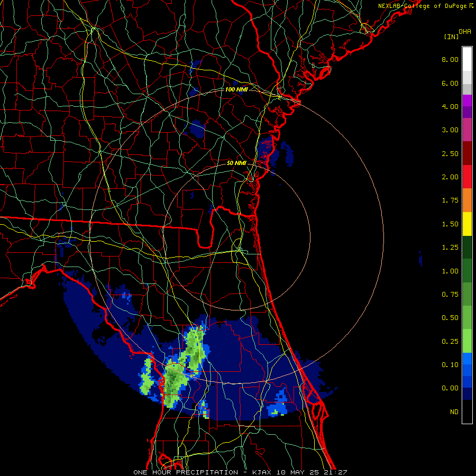Click the 1.00 legend value

[450, 271]
